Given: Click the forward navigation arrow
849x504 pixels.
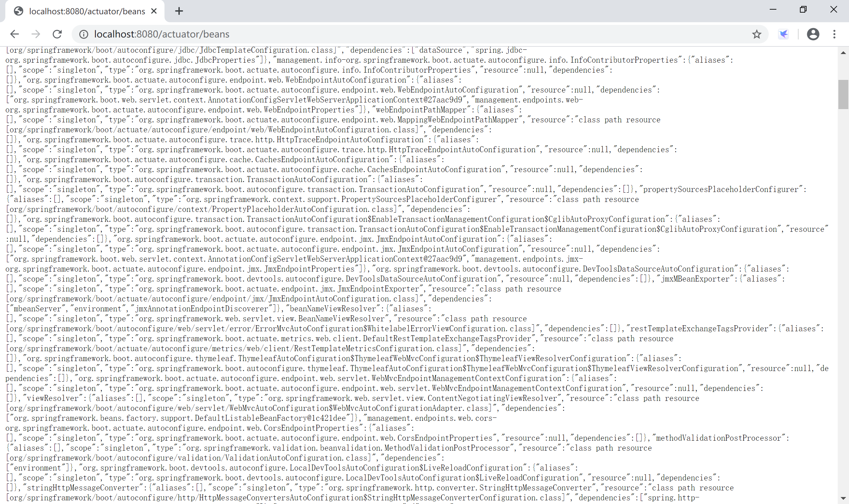Looking at the screenshot, I should pos(36,34).
